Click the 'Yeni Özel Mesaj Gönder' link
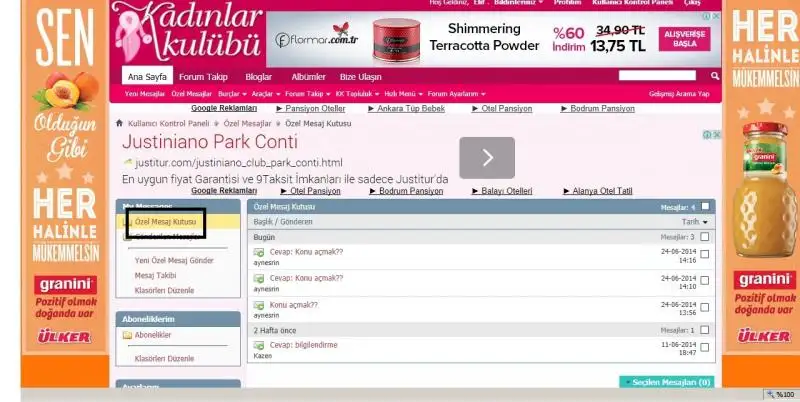Viewport: 800px width, 402px height. pyautogui.click(x=174, y=260)
